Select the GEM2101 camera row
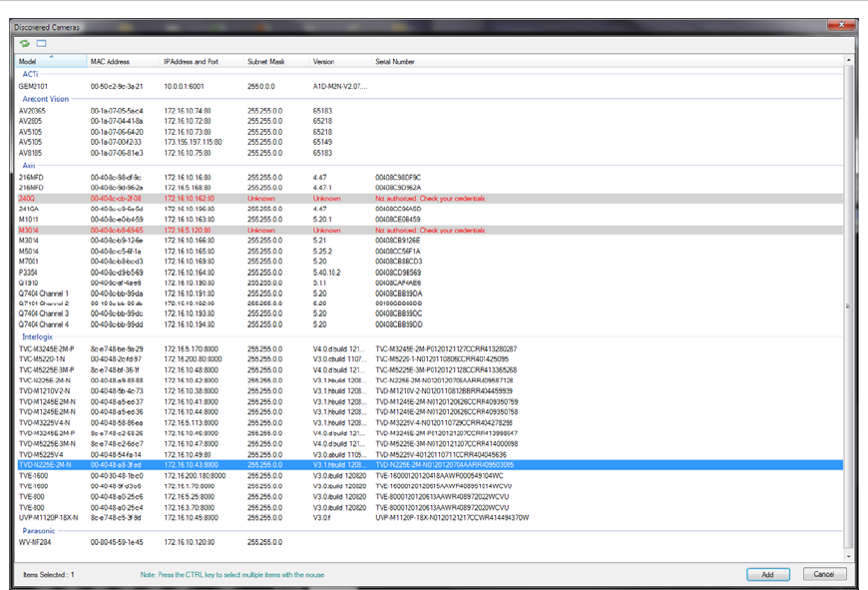868x590 pixels. click(430, 87)
